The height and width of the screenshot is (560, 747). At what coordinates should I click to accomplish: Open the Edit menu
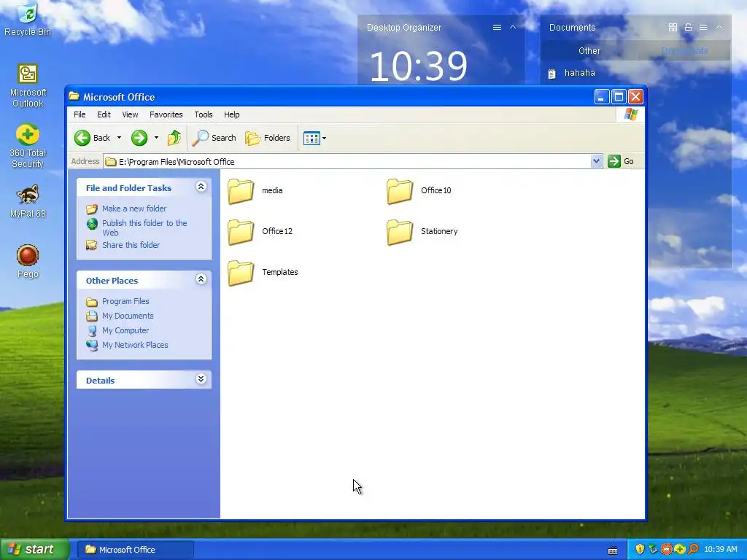click(104, 114)
